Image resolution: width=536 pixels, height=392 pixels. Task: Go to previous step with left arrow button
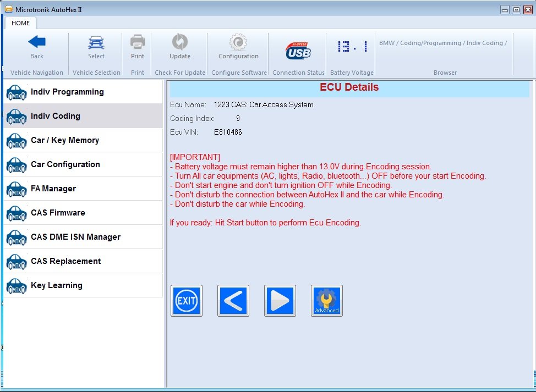pos(233,301)
